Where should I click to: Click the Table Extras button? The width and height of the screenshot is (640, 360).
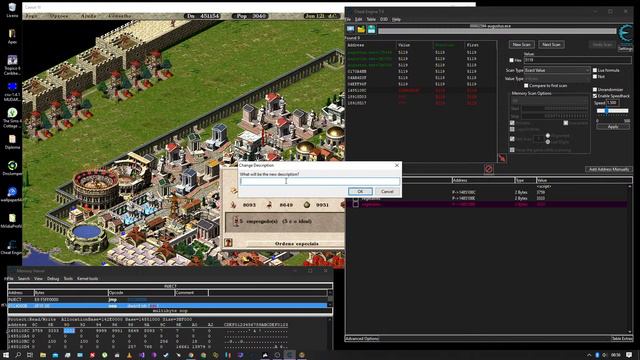click(622, 339)
